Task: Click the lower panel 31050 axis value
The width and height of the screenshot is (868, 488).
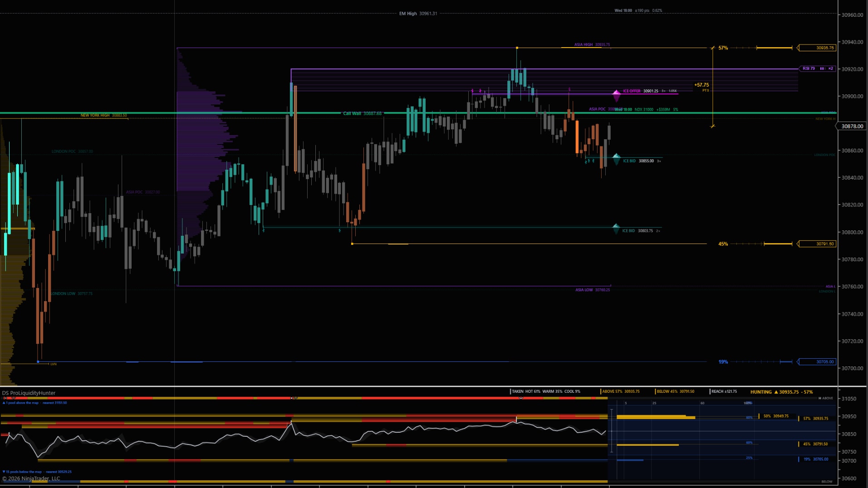Action: click(849, 399)
